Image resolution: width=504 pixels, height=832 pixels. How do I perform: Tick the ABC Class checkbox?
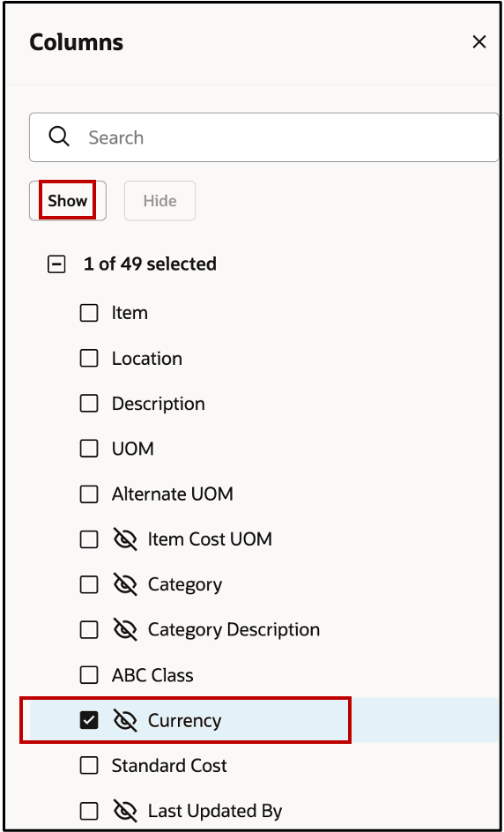point(89,675)
